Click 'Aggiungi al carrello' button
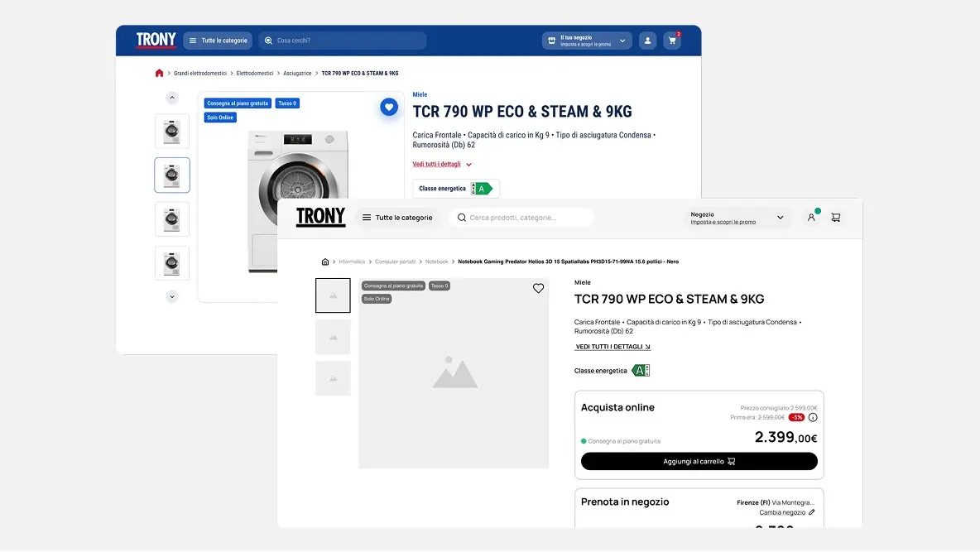Screen dimensions: 980x552 pos(699,461)
